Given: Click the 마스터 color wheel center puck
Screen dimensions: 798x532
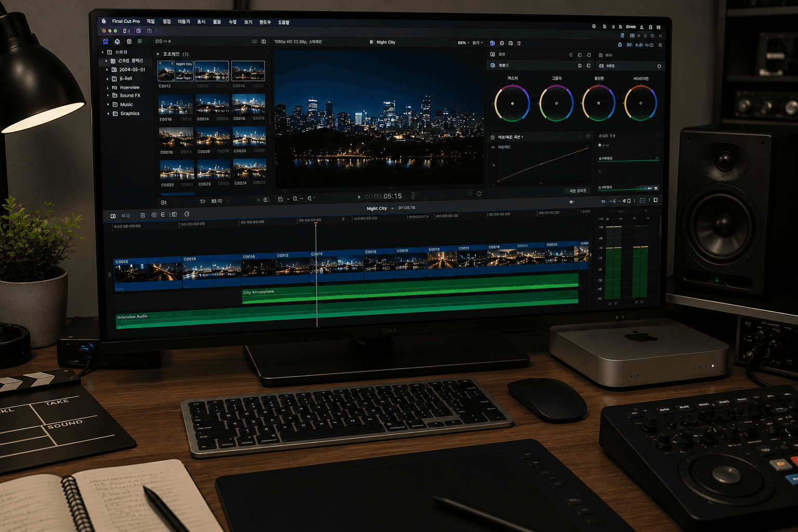Looking at the screenshot, I should (x=512, y=103).
